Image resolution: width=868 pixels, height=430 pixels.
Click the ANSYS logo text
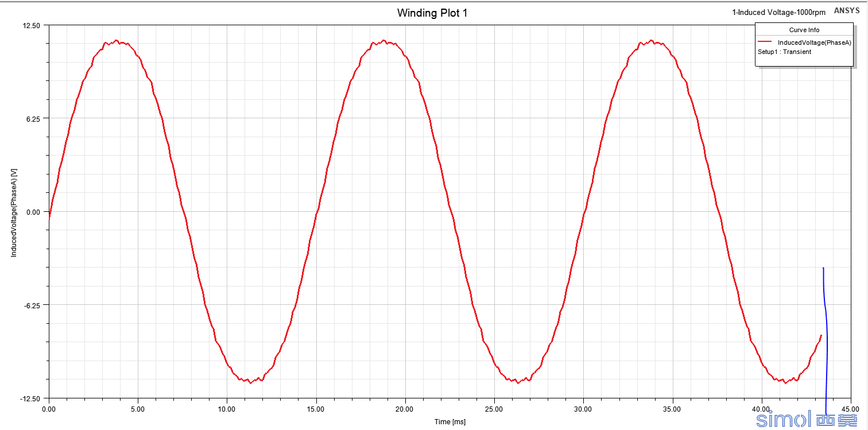point(847,11)
